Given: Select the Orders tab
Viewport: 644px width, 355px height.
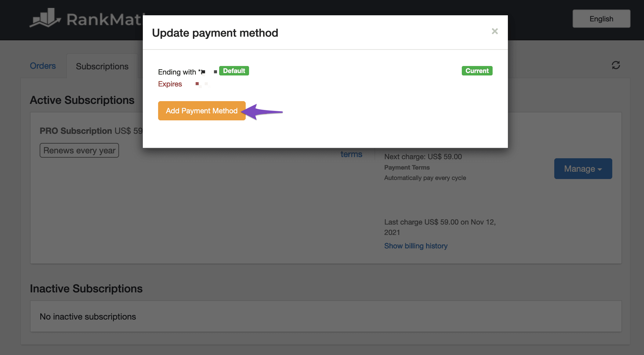Looking at the screenshot, I should [43, 66].
